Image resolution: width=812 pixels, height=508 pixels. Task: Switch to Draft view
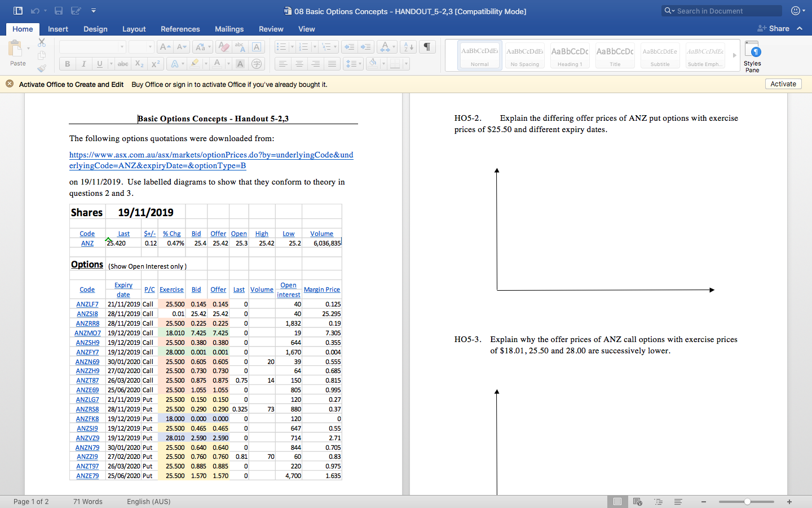pyautogui.click(x=678, y=502)
